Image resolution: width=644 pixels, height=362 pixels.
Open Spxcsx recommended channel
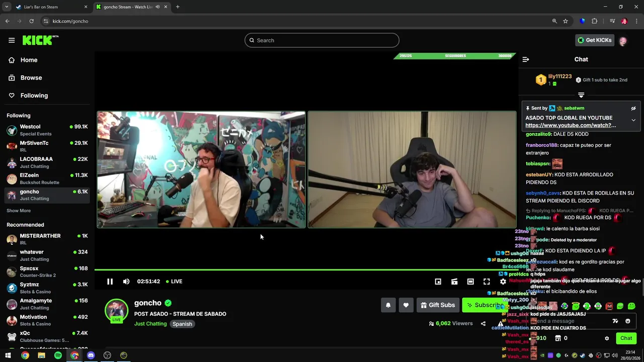point(47,271)
